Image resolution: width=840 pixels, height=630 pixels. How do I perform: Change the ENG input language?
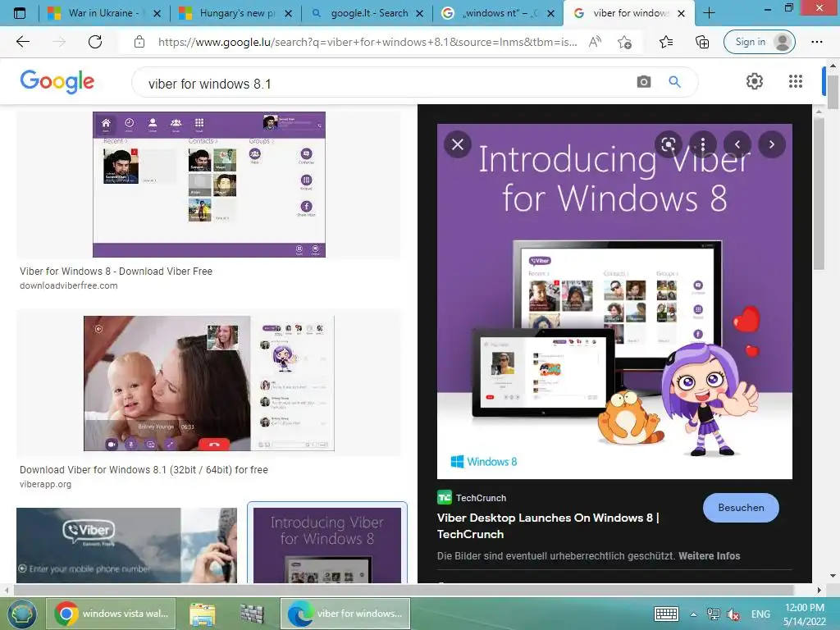(760, 614)
